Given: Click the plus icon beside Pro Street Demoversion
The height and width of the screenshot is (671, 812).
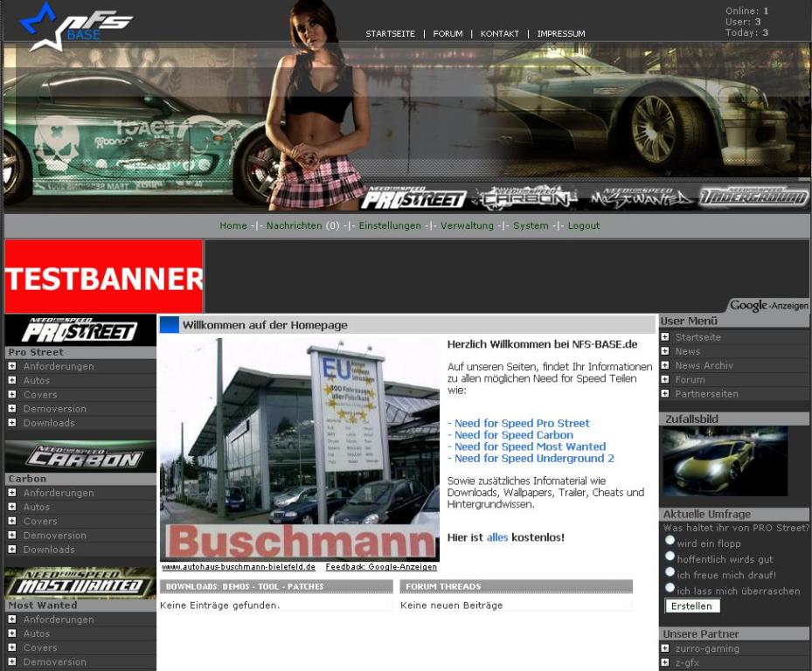Looking at the screenshot, I should point(12,409).
